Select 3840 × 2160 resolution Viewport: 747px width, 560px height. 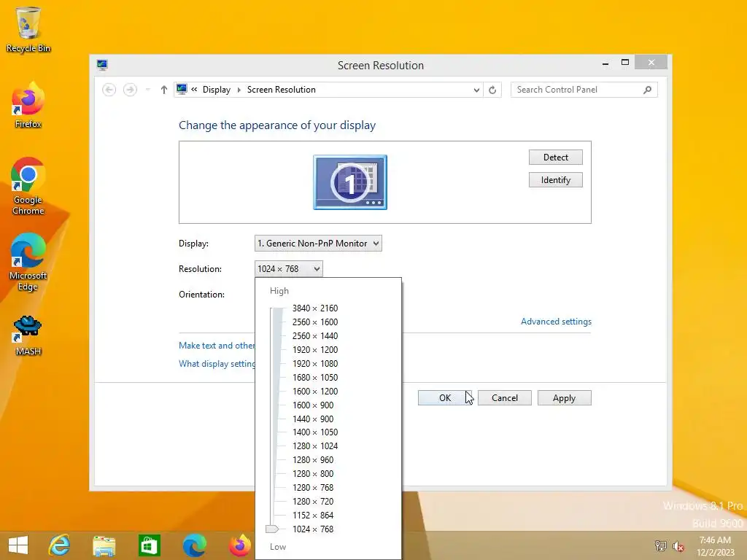click(315, 308)
